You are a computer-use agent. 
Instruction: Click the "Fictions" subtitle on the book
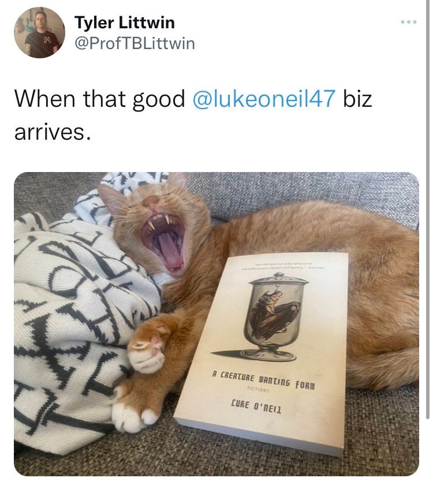258,390
